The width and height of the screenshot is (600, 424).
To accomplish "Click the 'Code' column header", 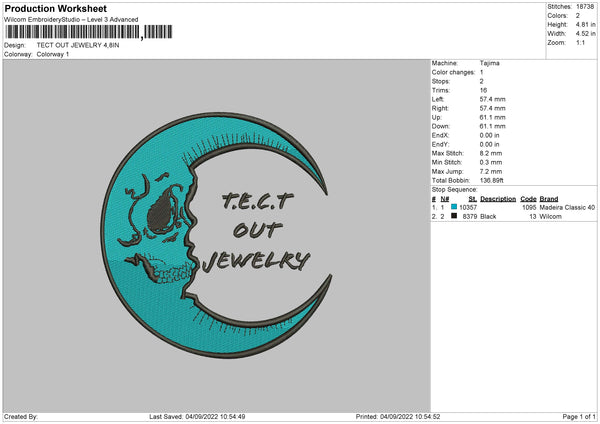I will pos(528,199).
